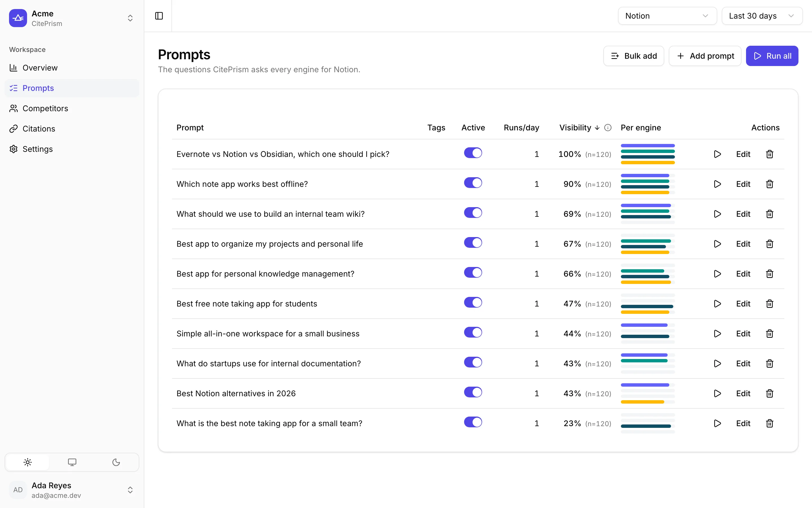Toggle the sidebar panel icon
Viewport: 812px width, 508px height.
click(159, 16)
